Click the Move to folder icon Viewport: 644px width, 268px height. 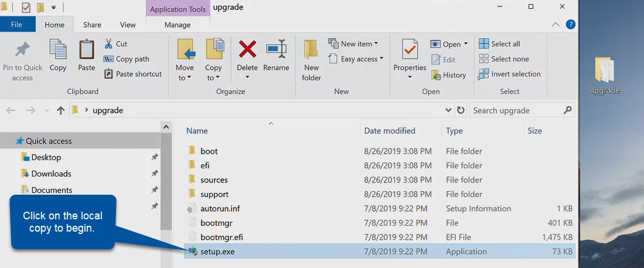click(186, 49)
